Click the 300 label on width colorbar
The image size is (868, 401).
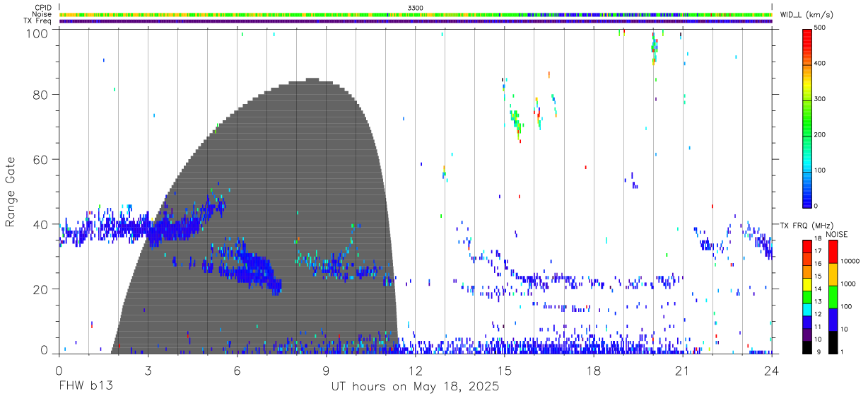click(821, 99)
